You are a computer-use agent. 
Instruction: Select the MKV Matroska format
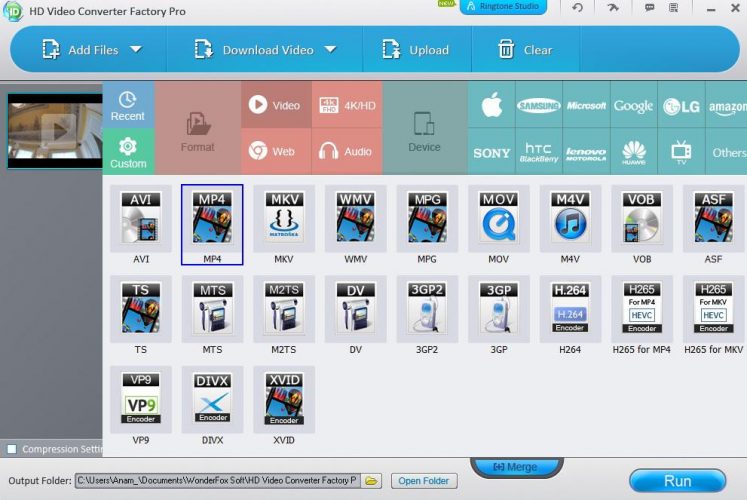click(284, 219)
